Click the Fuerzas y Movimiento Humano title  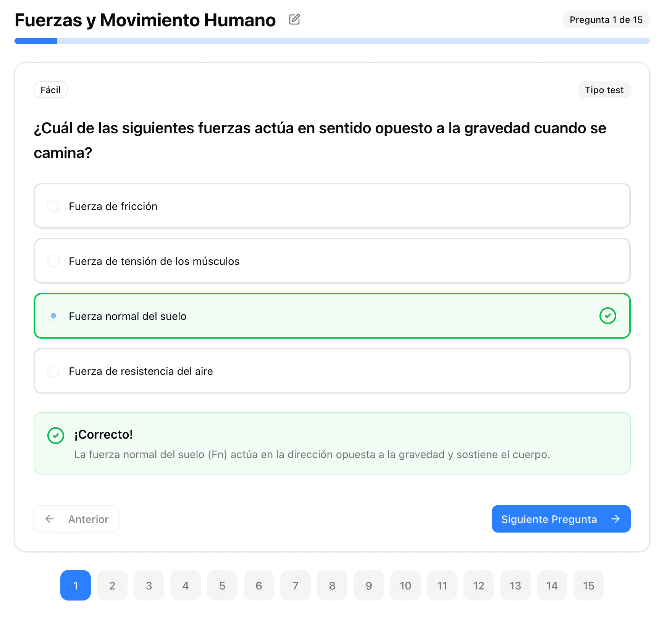[x=145, y=19]
